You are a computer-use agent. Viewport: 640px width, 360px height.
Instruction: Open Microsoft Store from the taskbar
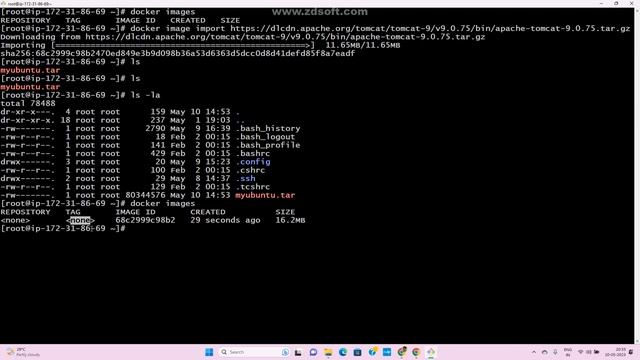point(357,352)
